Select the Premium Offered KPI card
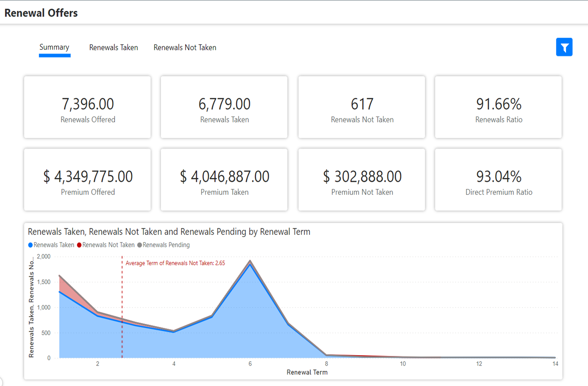 (87, 179)
